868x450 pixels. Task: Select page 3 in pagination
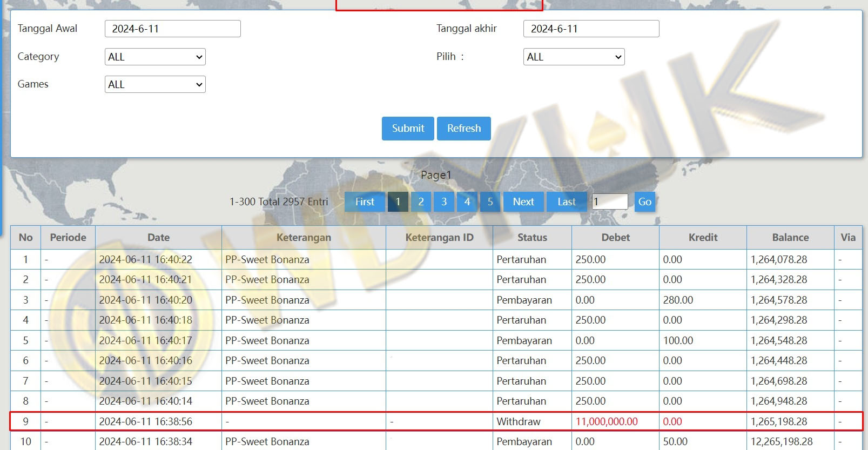click(x=444, y=202)
